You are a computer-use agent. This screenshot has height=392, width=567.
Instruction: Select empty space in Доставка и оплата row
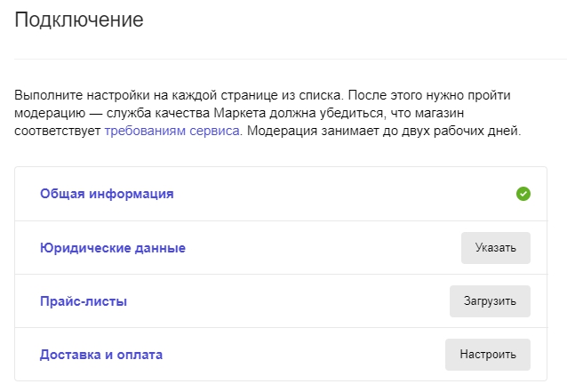[304, 355]
